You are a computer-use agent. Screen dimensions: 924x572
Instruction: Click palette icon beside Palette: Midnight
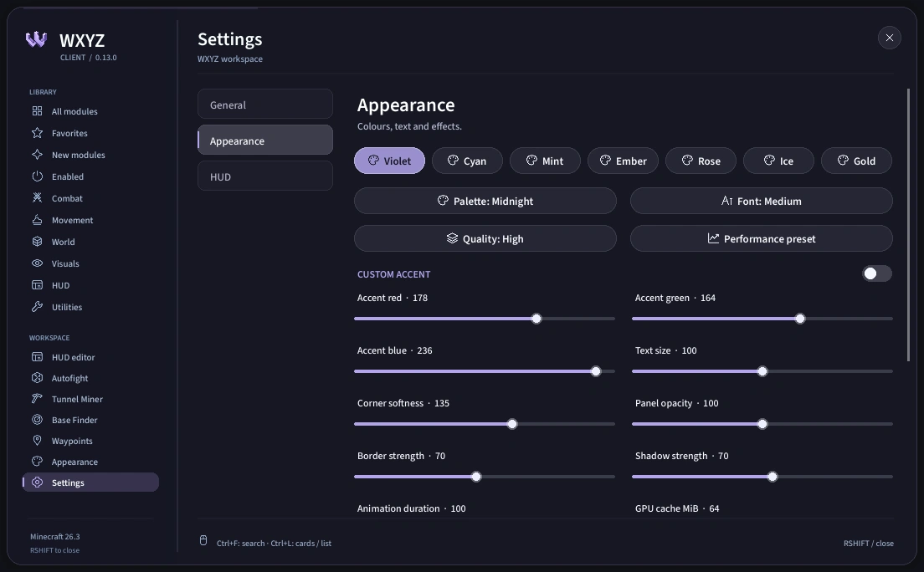[x=443, y=201]
